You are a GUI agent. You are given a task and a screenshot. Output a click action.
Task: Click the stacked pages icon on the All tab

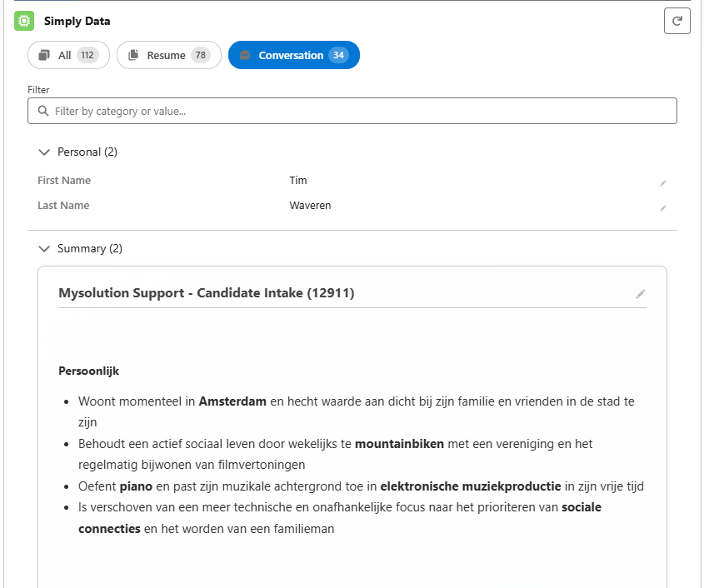pyautogui.click(x=44, y=54)
